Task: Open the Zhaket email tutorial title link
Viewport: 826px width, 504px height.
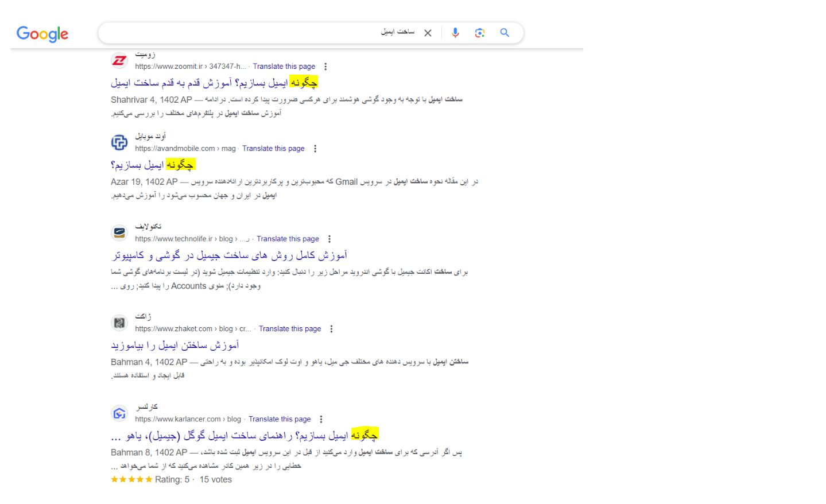Action: (x=175, y=345)
